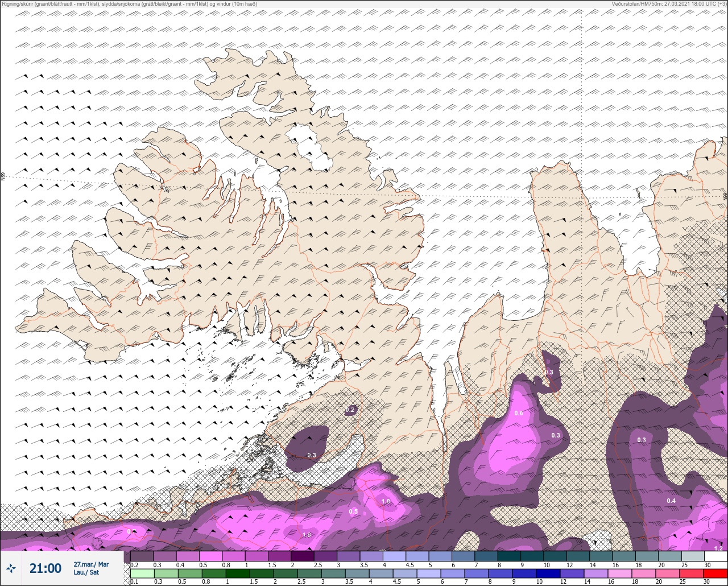
Task: Click the precipitation legend title at top left
Action: click(x=129, y=4)
